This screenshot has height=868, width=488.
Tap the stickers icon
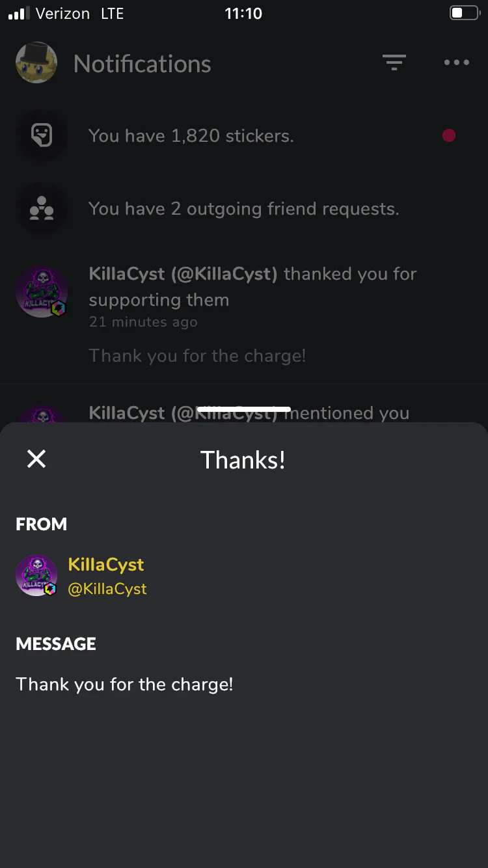pyautogui.click(x=42, y=135)
